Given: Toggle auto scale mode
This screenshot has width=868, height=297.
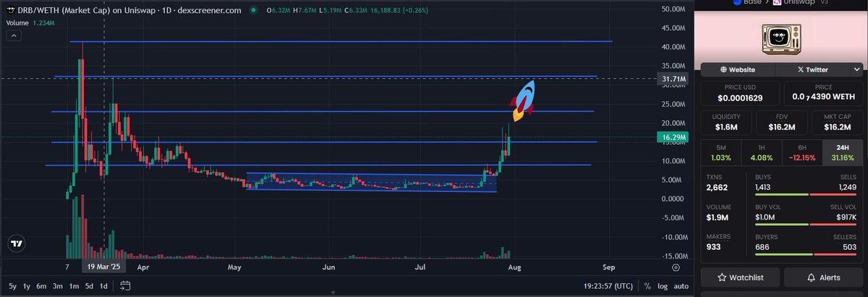Looking at the screenshot, I should pos(681,285).
